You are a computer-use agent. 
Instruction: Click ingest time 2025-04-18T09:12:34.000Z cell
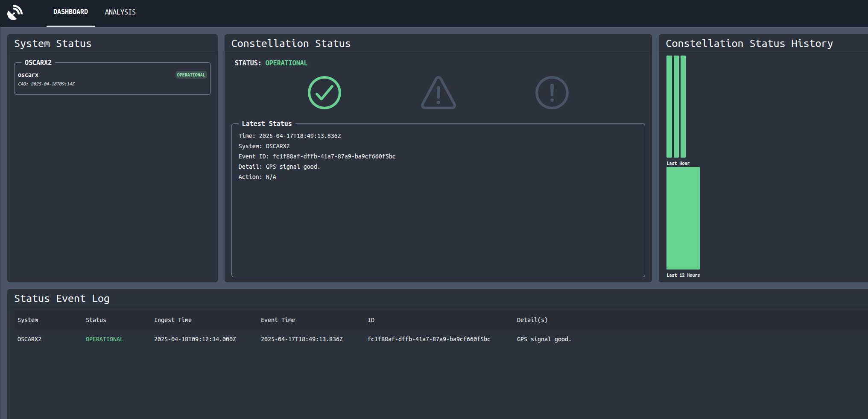[x=195, y=339]
